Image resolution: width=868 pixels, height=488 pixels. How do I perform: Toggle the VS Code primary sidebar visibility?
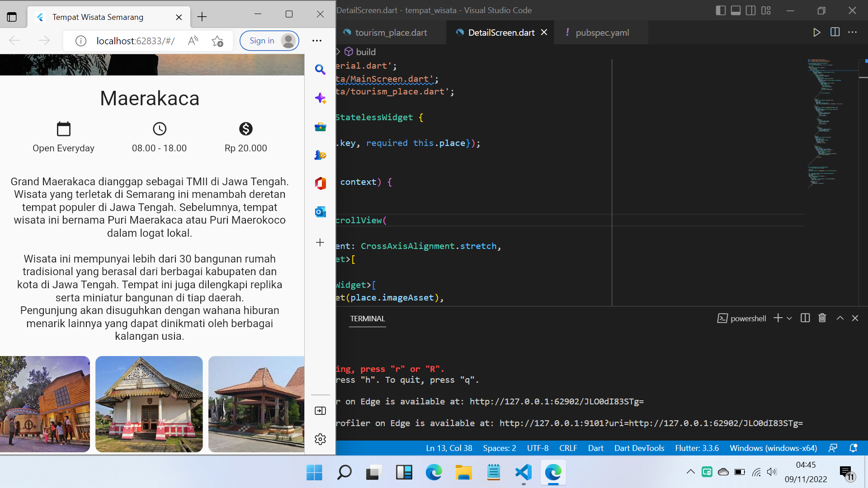[720, 10]
